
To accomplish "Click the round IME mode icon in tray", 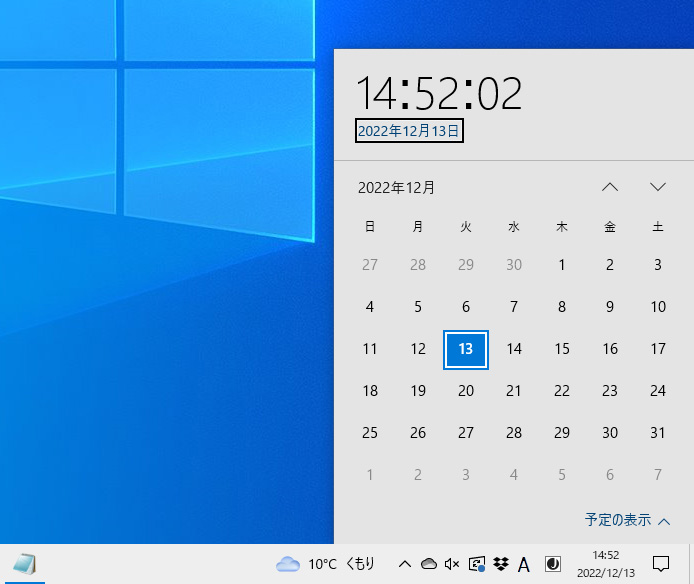I will coord(552,564).
